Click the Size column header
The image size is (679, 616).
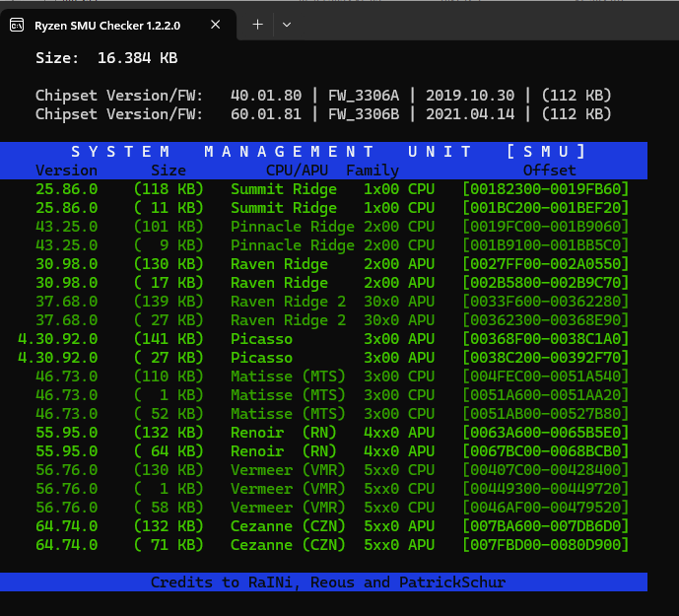point(169,171)
